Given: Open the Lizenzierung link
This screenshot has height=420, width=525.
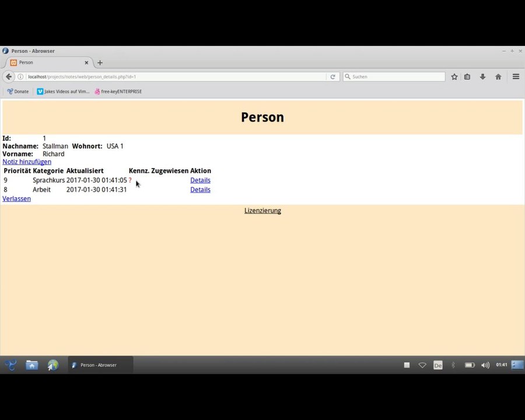Looking at the screenshot, I should [263, 211].
